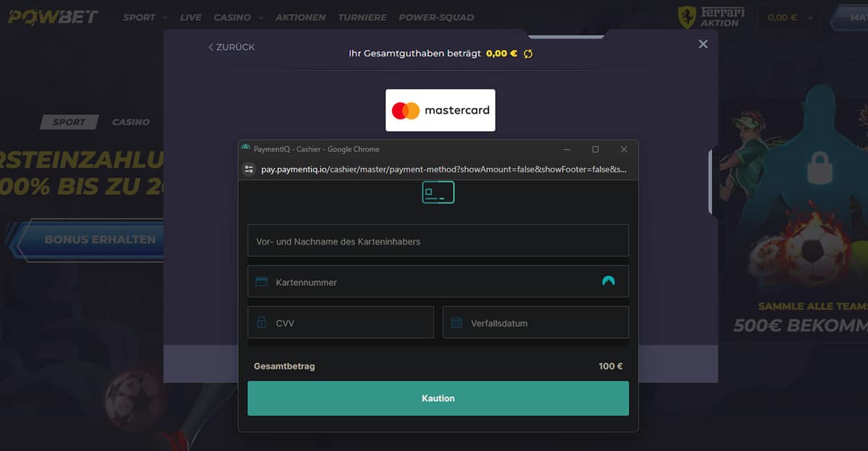868x451 pixels.
Task: Maximize the PaymentIQ Cashier window
Action: tap(595, 149)
